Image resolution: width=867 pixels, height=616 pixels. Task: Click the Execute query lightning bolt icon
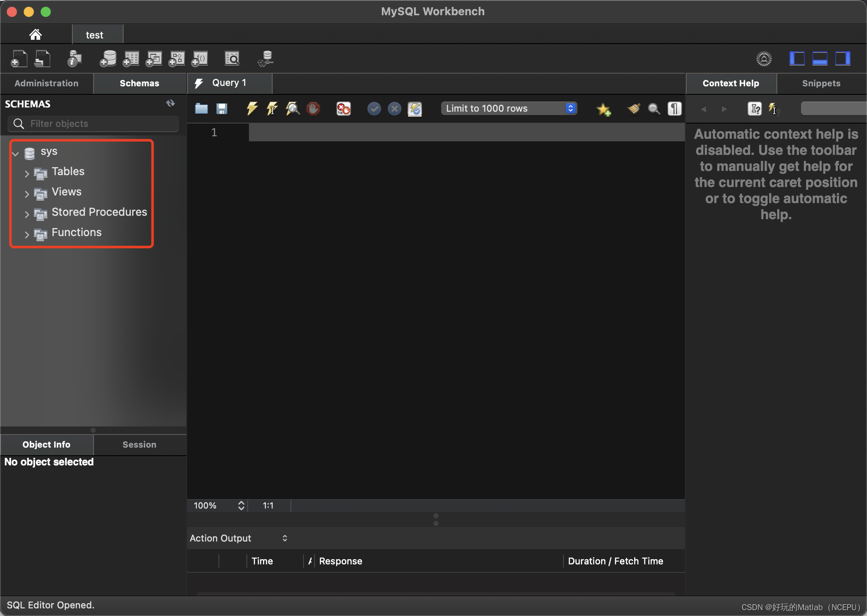[252, 109]
